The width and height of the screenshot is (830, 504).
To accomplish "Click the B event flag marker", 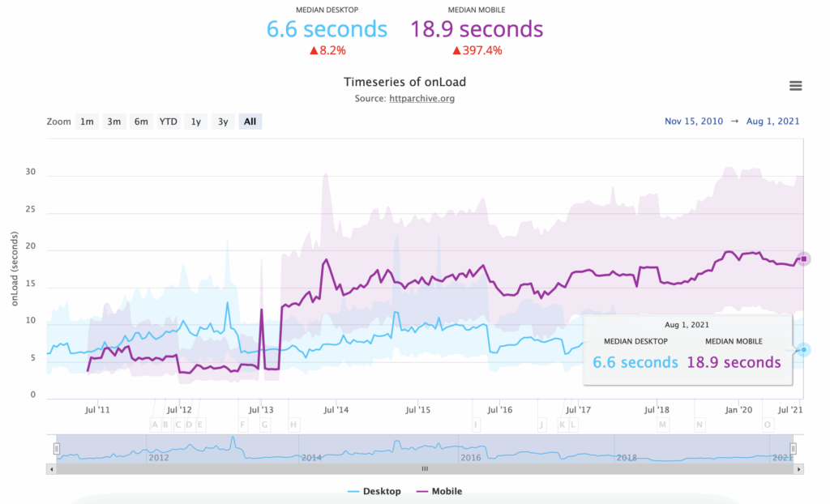I will point(165,425).
